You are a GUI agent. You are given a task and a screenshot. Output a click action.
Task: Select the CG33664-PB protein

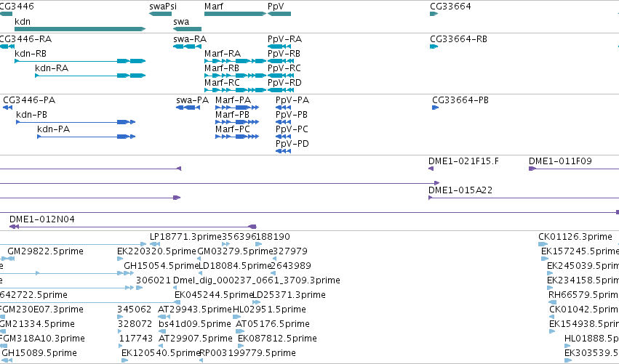436,108
